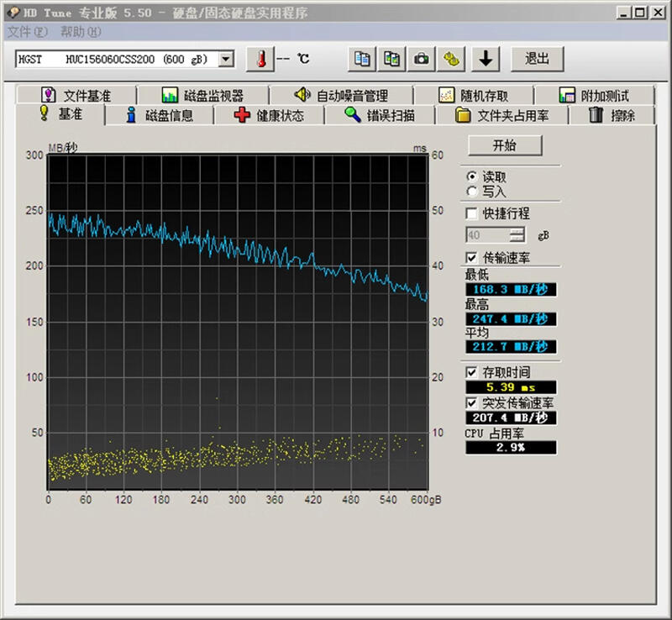Toggle the 存取时间 checkbox
Screen dimensions: 672x620
pos(471,372)
